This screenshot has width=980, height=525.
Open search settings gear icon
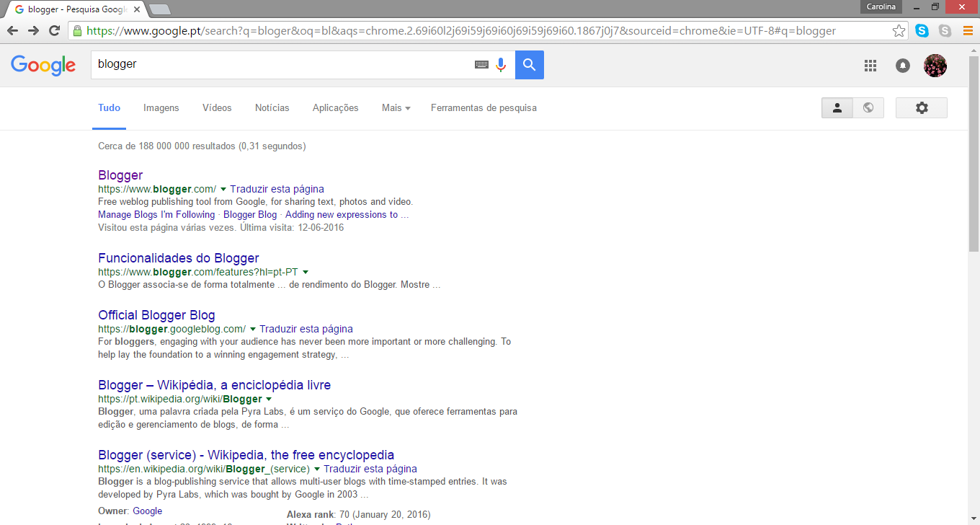pyautogui.click(x=922, y=107)
